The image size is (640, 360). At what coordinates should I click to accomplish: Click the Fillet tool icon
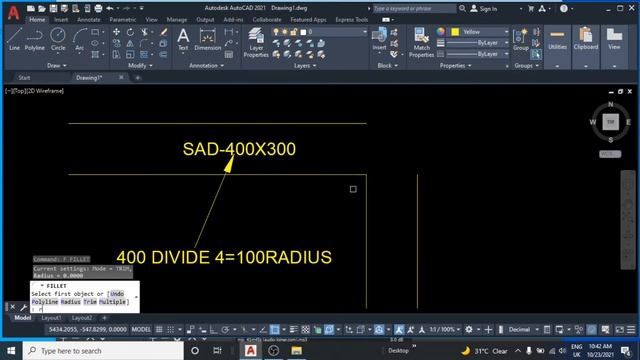click(144, 43)
